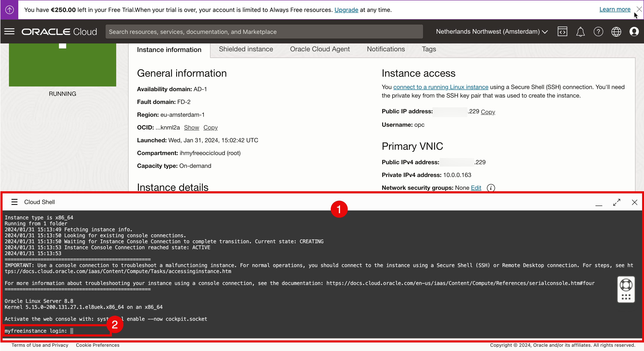Open the Cloud Shell hamburger menu
Screen dimensions: 644x351
point(14,202)
